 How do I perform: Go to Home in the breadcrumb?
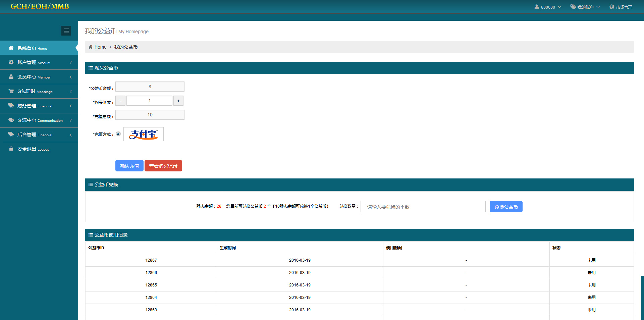(x=100, y=47)
